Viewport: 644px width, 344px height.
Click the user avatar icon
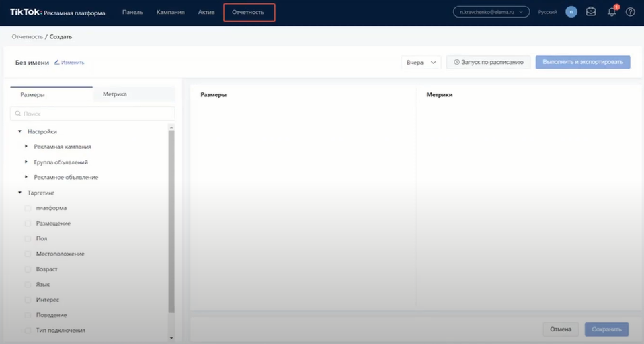(x=571, y=12)
